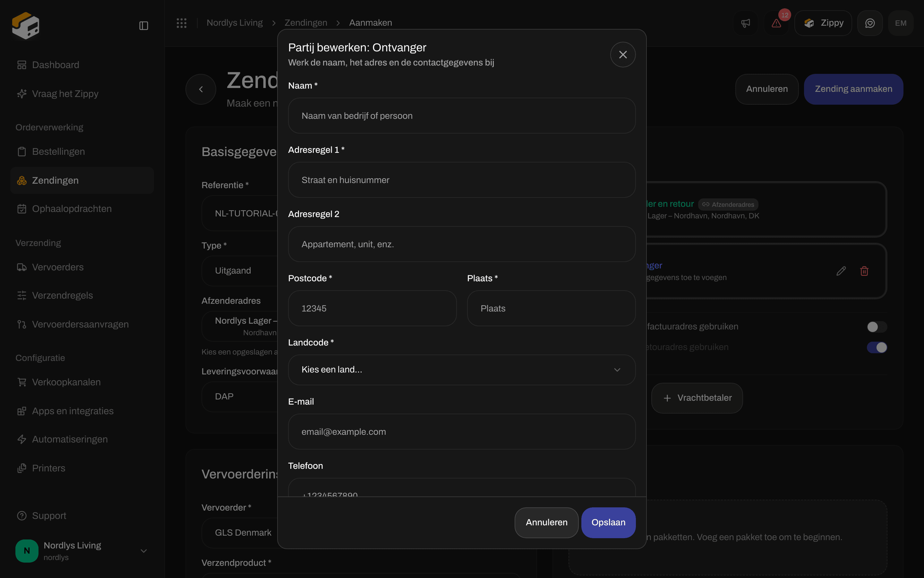Focus the Naam input field

pyautogui.click(x=462, y=116)
